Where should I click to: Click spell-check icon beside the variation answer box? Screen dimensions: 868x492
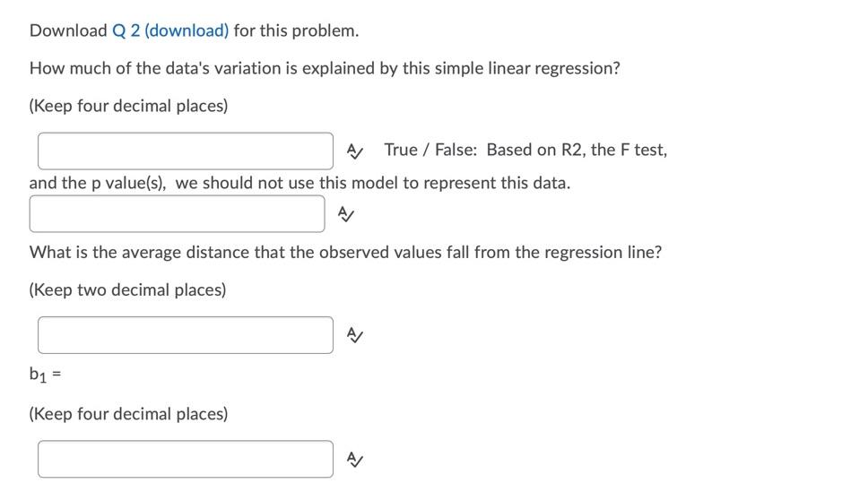pyautogui.click(x=353, y=151)
